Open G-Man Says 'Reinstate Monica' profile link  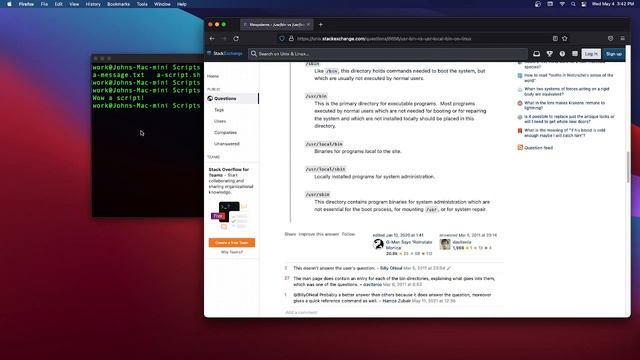pos(409,244)
